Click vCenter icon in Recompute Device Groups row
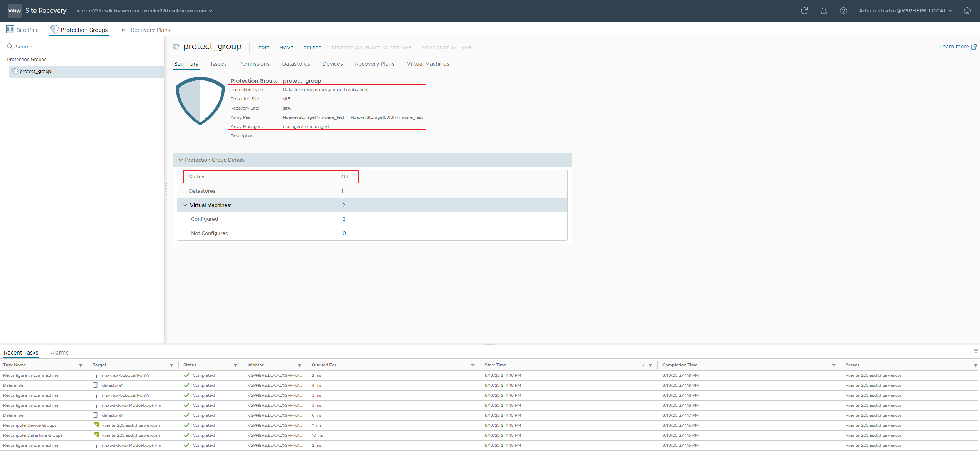 95,425
